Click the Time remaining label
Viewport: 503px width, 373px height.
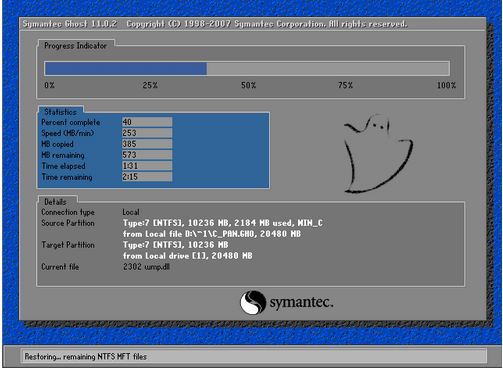[67, 177]
